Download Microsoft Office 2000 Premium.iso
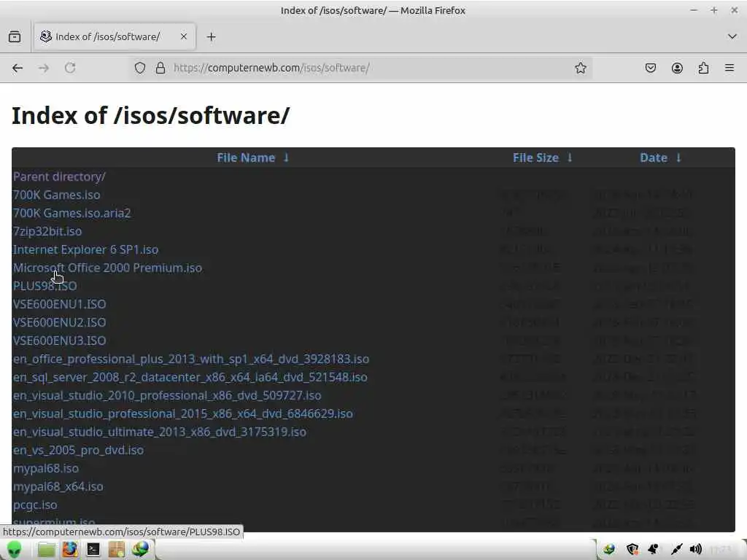Screen dimensions: 747x560 coord(107,268)
